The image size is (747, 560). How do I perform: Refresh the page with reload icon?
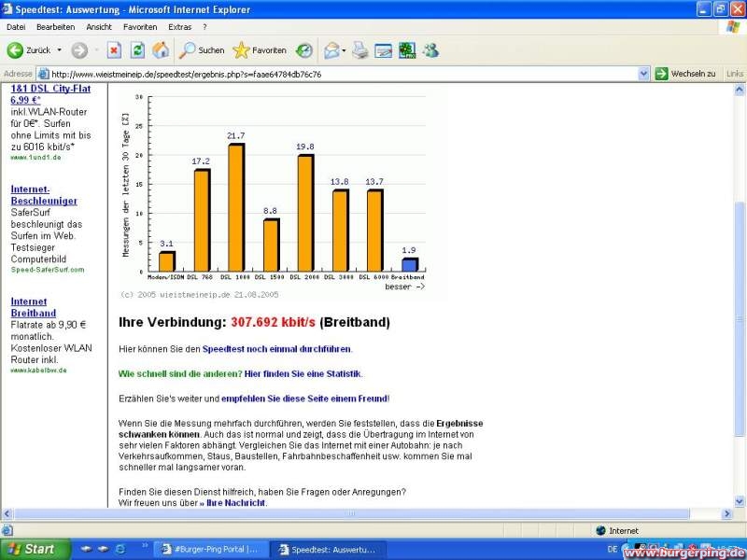(x=137, y=50)
